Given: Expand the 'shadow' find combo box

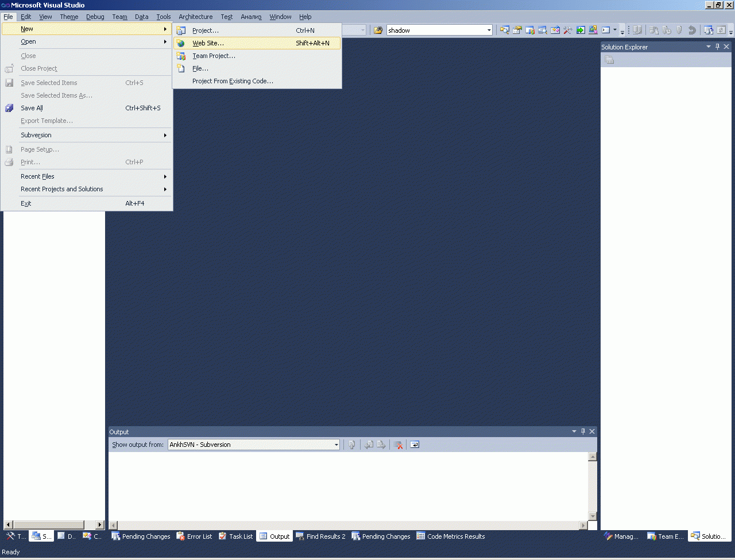Looking at the screenshot, I should (x=489, y=30).
